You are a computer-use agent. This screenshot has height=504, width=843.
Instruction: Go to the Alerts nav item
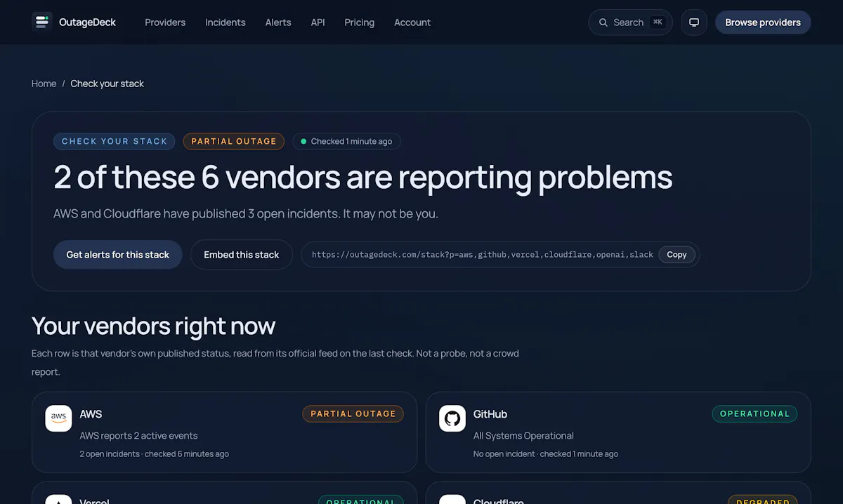point(278,22)
